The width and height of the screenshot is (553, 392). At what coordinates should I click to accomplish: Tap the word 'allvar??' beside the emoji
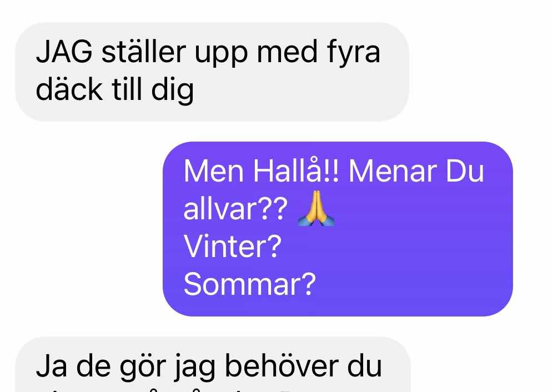coord(235,209)
